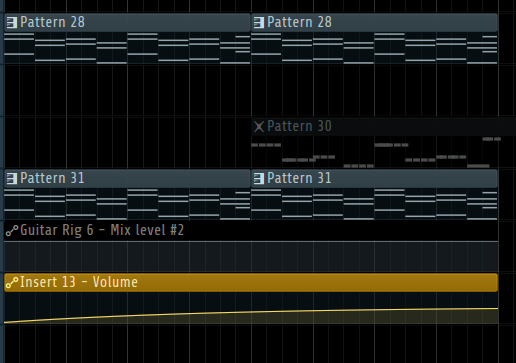Viewport: 516px width, 363px height.
Task: Click the muted X icon on Pattern 30
Action: tap(259, 127)
